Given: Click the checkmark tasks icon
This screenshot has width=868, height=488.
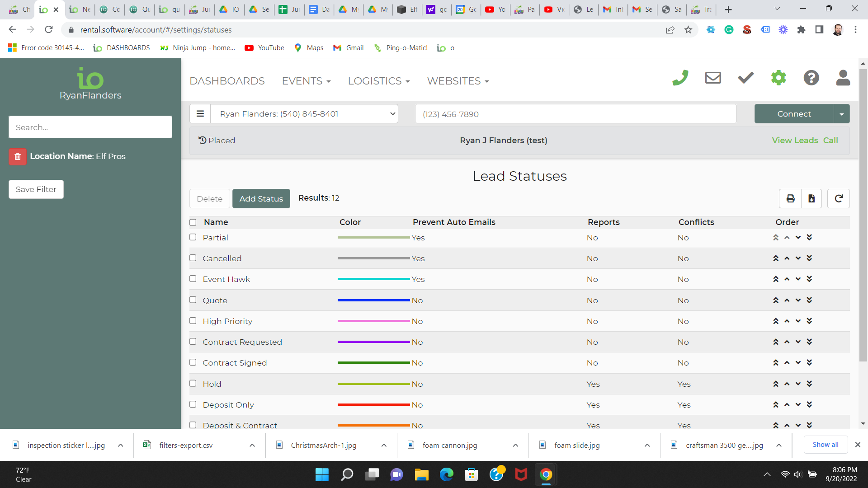Looking at the screenshot, I should pos(745,78).
